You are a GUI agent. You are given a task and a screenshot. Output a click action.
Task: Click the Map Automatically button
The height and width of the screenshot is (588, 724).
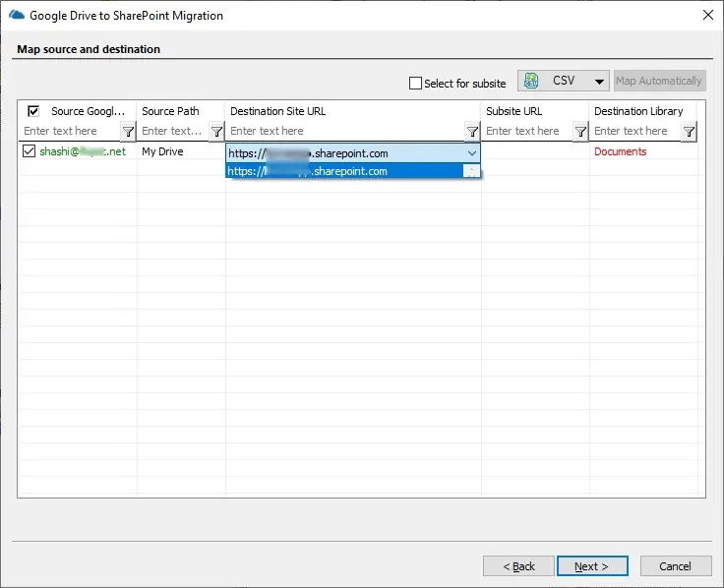point(659,81)
